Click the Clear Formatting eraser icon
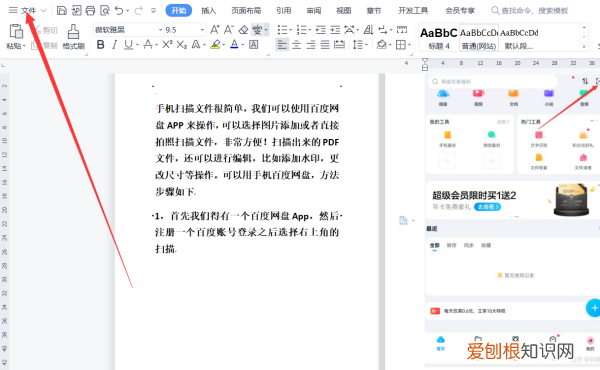Screen dimensions: 600x370 (x=243, y=29)
